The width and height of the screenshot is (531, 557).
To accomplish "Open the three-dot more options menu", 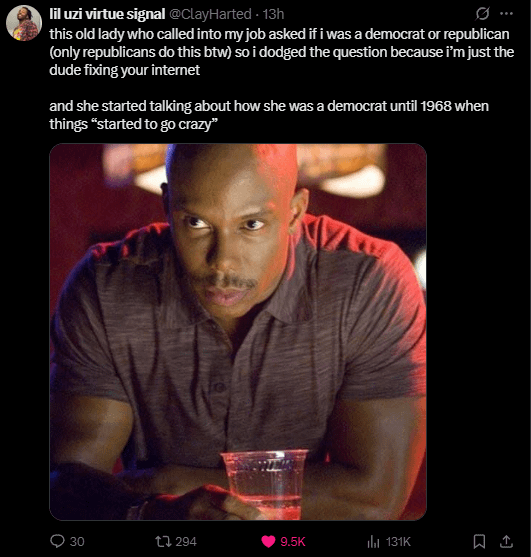I will (506, 14).
